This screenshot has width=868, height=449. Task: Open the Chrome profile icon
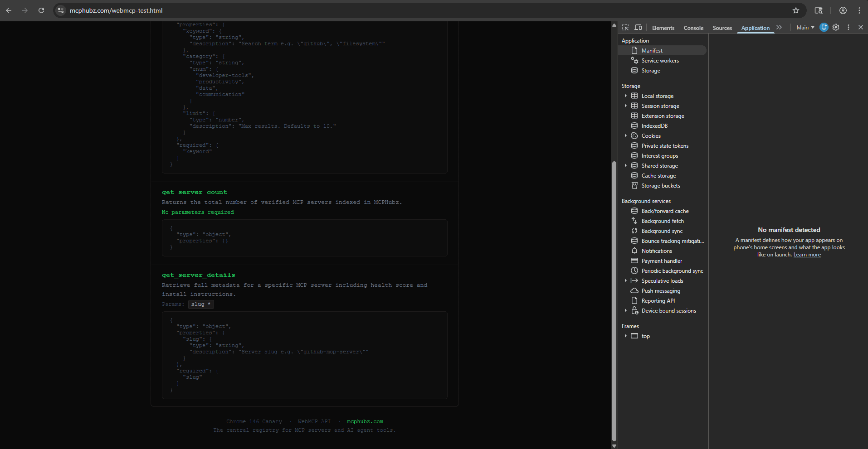[x=843, y=10]
